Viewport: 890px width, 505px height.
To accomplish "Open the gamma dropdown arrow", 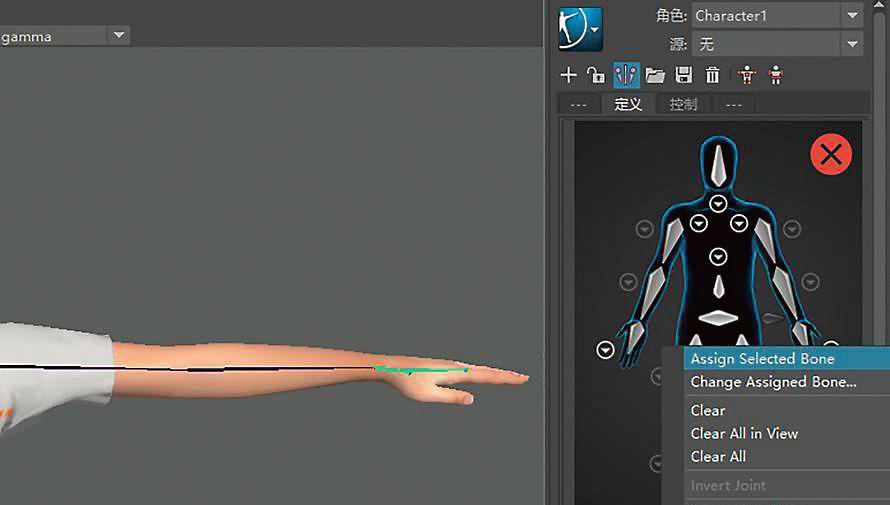I will click(x=119, y=35).
